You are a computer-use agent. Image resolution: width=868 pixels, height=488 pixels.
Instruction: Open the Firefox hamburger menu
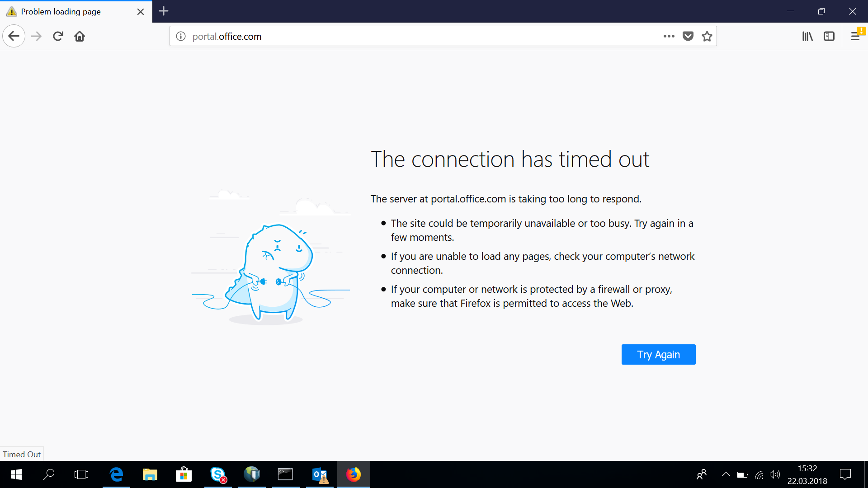(x=855, y=36)
